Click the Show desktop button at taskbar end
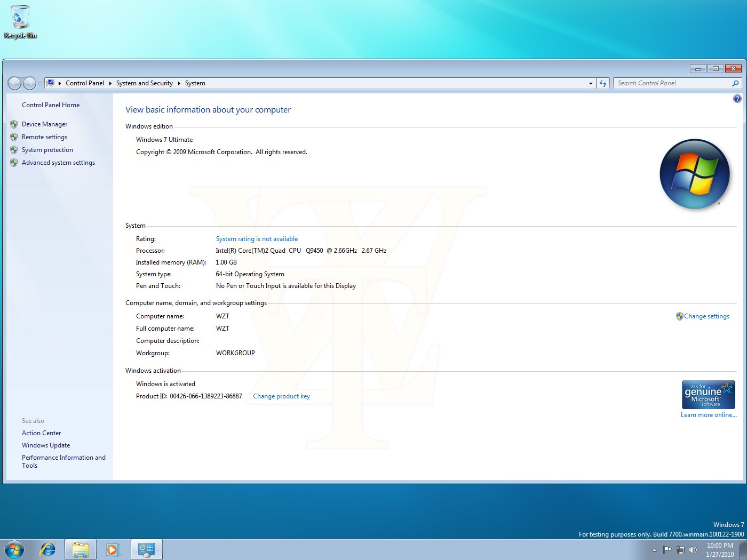 743,550
